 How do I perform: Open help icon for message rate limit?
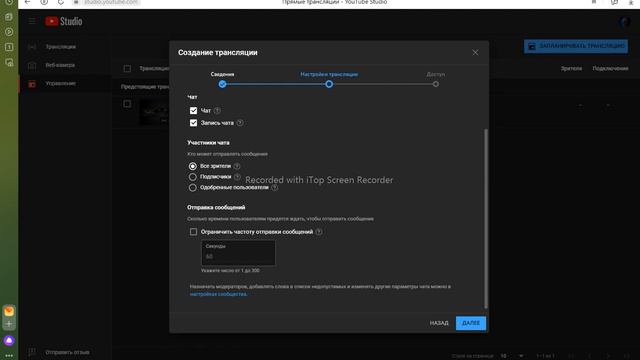(x=319, y=232)
